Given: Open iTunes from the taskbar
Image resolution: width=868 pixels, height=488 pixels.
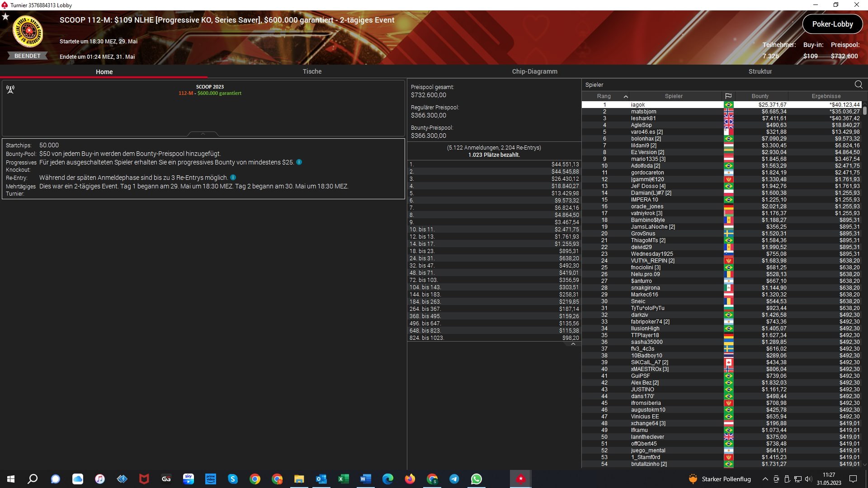Looking at the screenshot, I should [x=100, y=479].
